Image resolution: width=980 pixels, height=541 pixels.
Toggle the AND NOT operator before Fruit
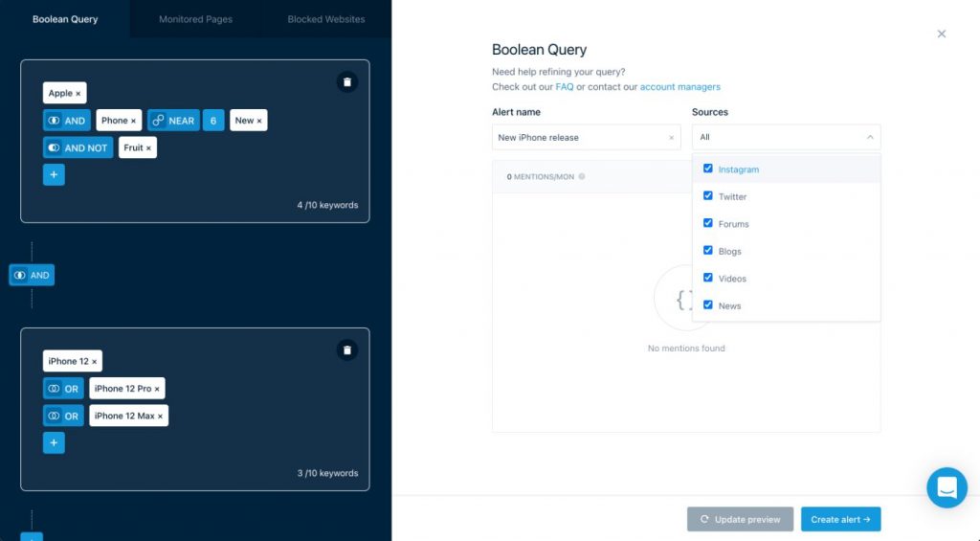(78, 147)
